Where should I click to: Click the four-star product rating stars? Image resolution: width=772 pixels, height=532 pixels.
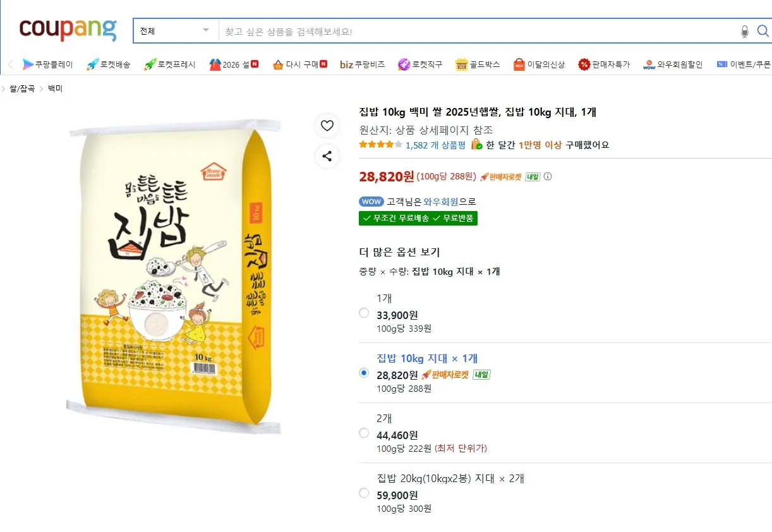(380, 143)
